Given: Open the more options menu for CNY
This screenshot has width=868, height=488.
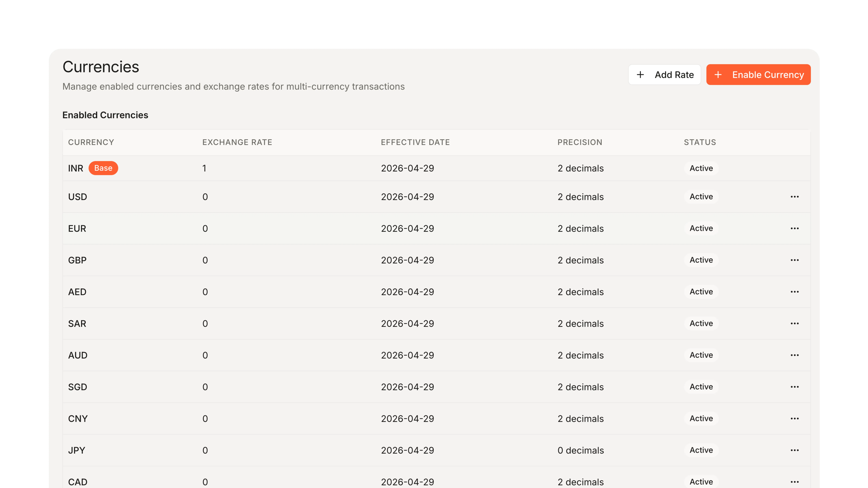Looking at the screenshot, I should pos(794,418).
